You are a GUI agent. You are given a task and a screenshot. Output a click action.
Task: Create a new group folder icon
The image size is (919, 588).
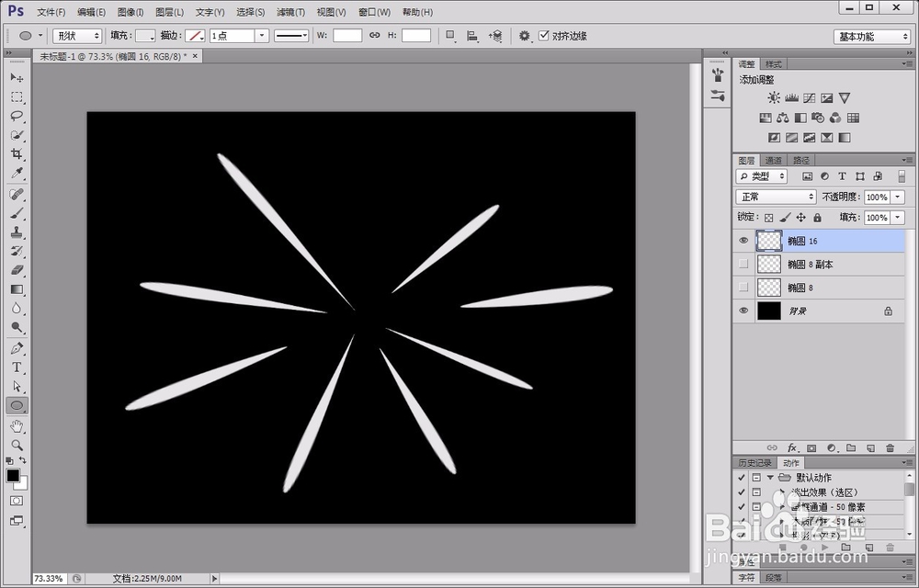(851, 448)
